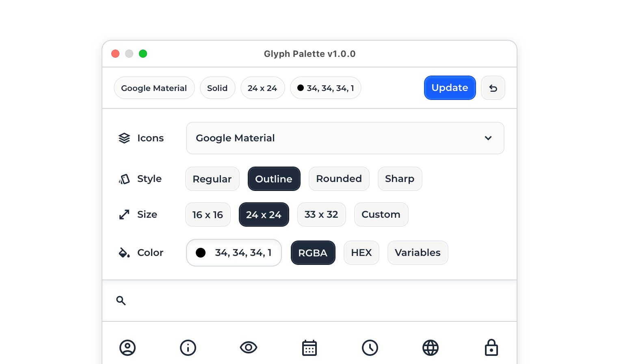The width and height of the screenshot is (619, 364).
Task: Choose the calendar icon
Action: tap(309, 348)
